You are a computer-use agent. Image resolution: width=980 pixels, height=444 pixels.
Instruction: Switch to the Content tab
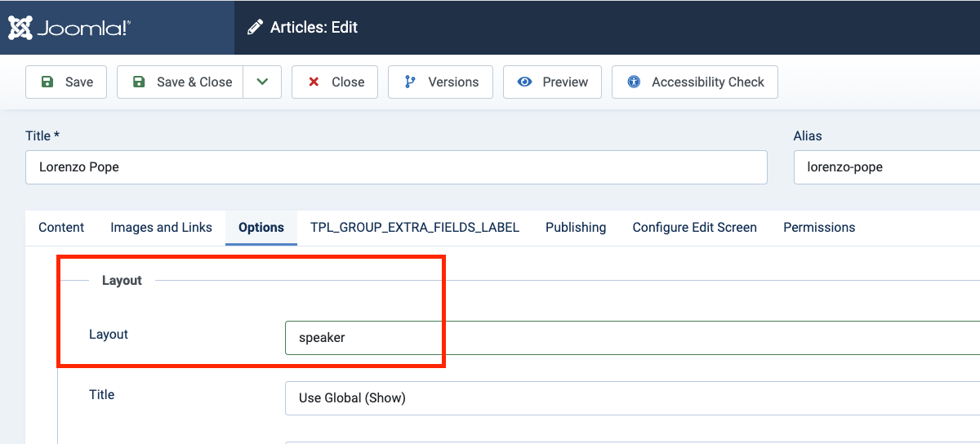(x=61, y=228)
